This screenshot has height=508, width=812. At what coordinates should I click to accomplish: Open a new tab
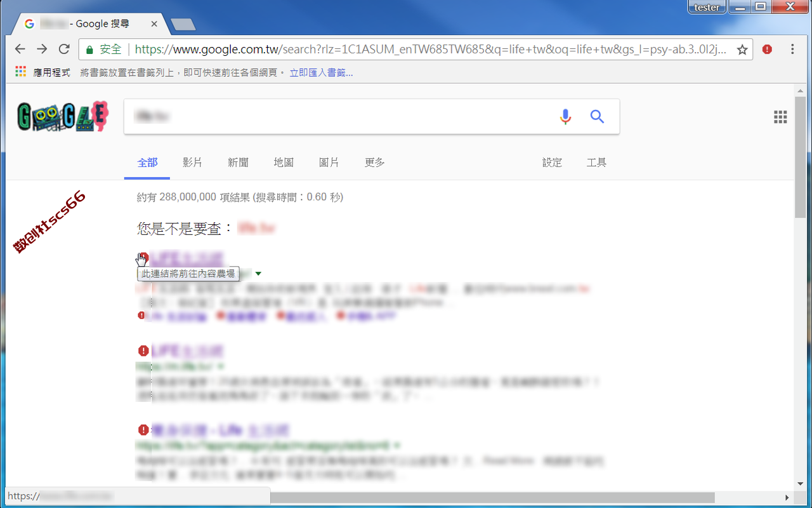pos(183,25)
